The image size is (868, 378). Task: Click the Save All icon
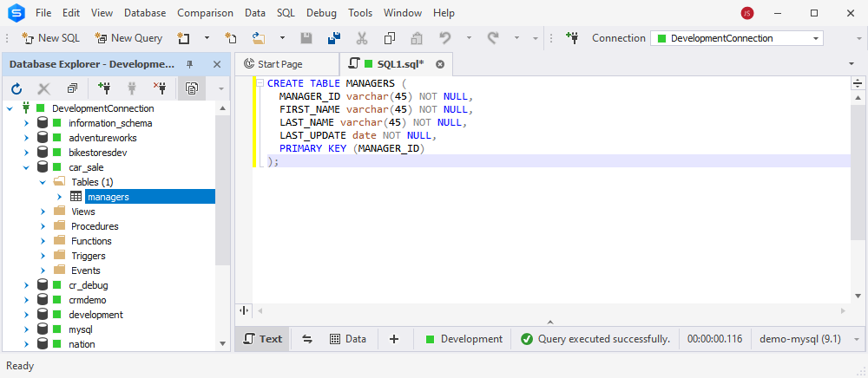coord(334,38)
